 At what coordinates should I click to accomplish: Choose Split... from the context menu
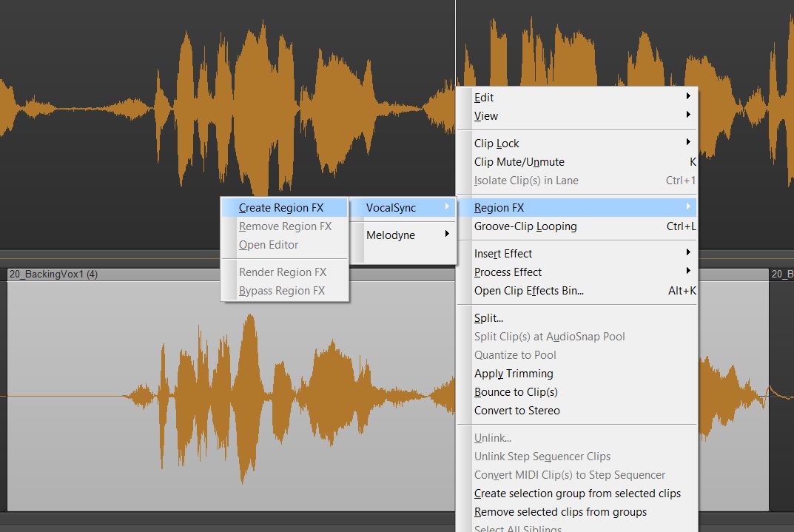[x=576, y=318]
